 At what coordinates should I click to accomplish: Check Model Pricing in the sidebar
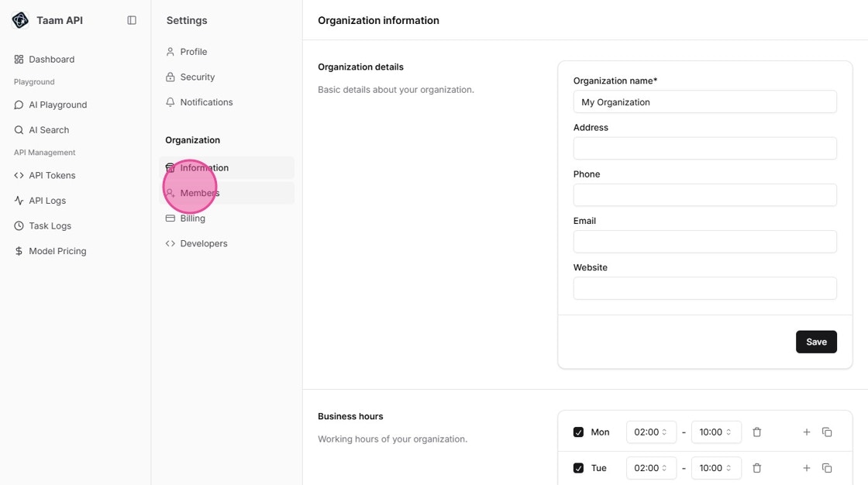(x=56, y=250)
